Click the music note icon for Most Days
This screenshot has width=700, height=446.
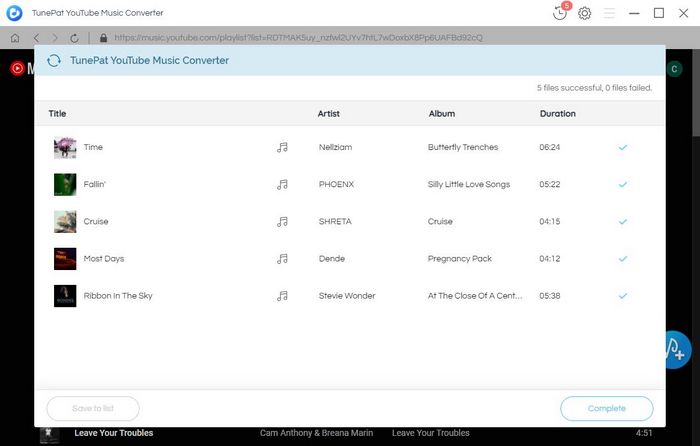282,258
